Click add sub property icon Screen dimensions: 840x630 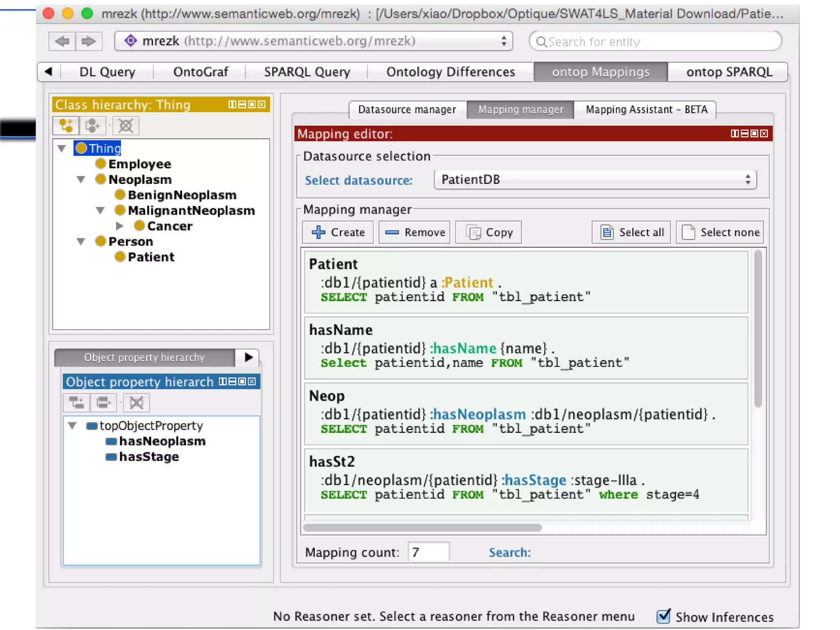click(x=76, y=403)
